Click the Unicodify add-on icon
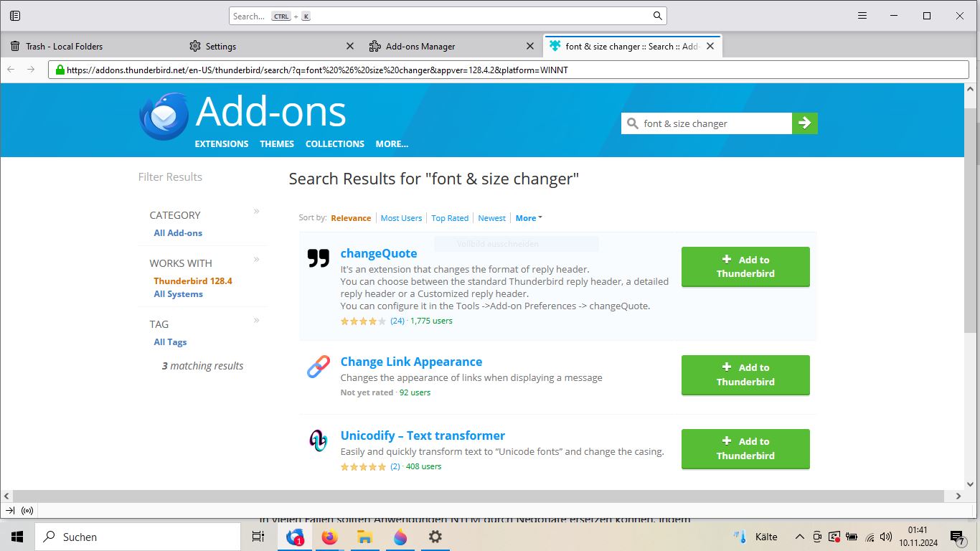 click(x=318, y=441)
